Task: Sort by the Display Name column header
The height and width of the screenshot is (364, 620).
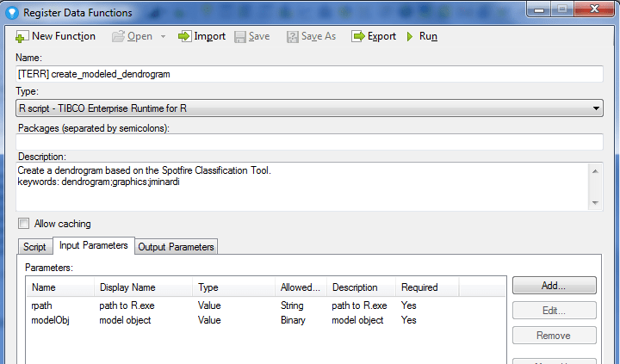Action: 144,287
